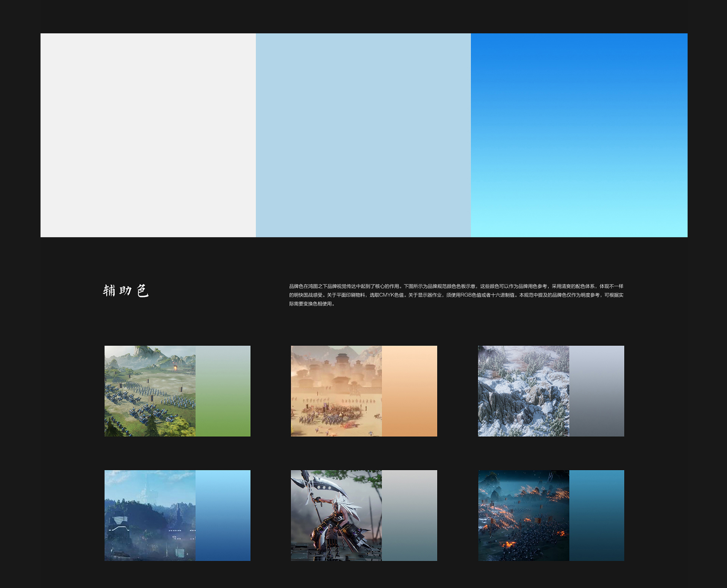Open the night battle with fires thumbnail
Viewport: 727px width, 588px height.
[523, 515]
